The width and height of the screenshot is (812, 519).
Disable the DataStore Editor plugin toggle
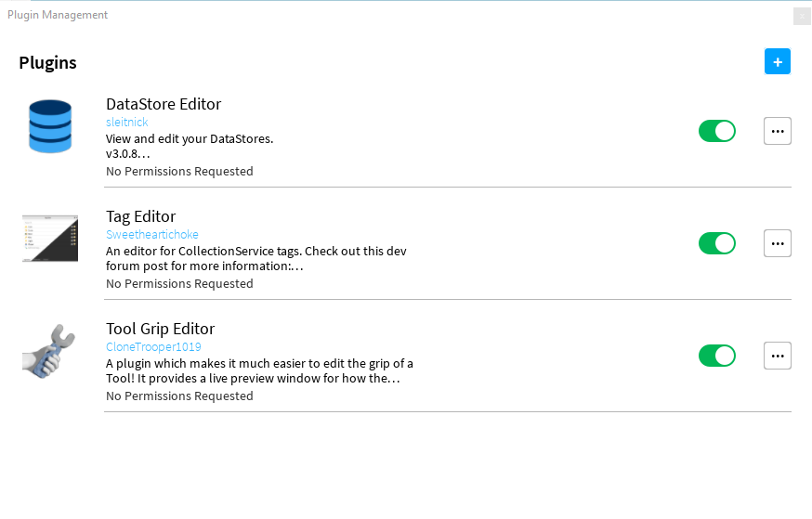[x=716, y=131]
